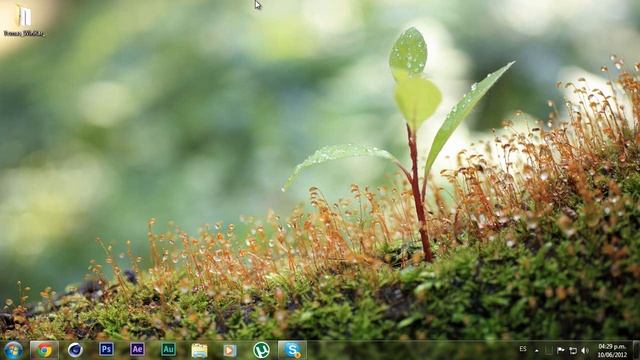The height and width of the screenshot is (360, 640).
Task: Open Skype from the taskbar
Action: [x=292, y=350]
